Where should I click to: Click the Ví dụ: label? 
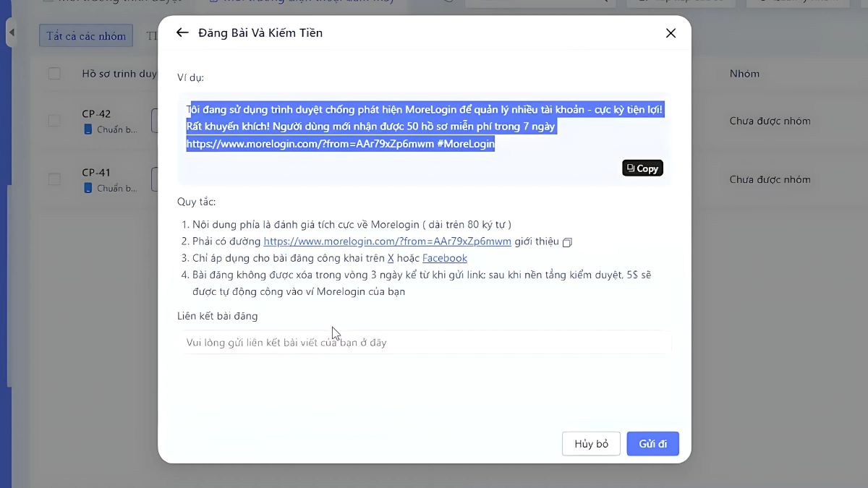click(x=190, y=77)
